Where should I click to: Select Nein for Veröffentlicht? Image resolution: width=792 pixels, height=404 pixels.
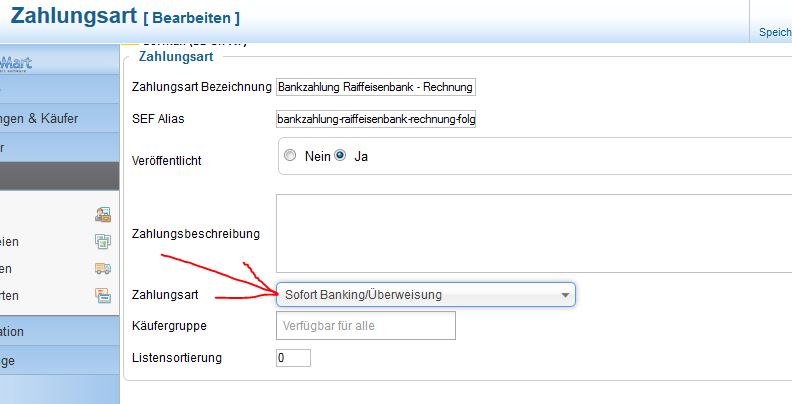[291, 156]
